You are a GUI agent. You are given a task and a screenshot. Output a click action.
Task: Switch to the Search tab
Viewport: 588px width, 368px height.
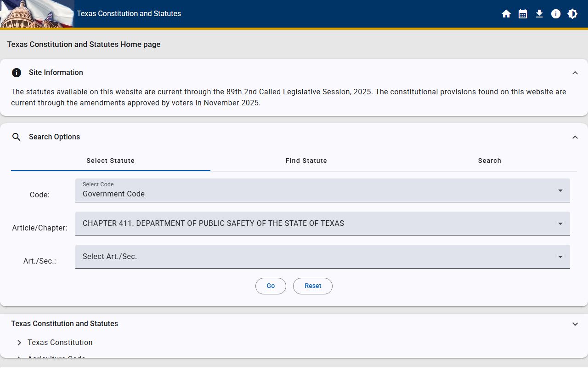coord(490,161)
